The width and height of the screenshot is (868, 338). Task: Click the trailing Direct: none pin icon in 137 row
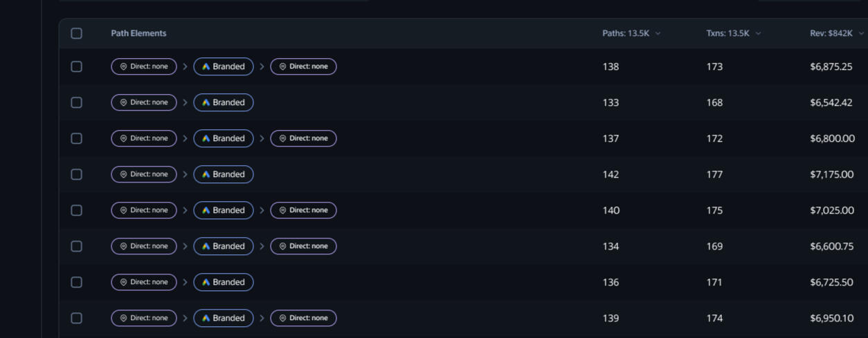tap(282, 138)
